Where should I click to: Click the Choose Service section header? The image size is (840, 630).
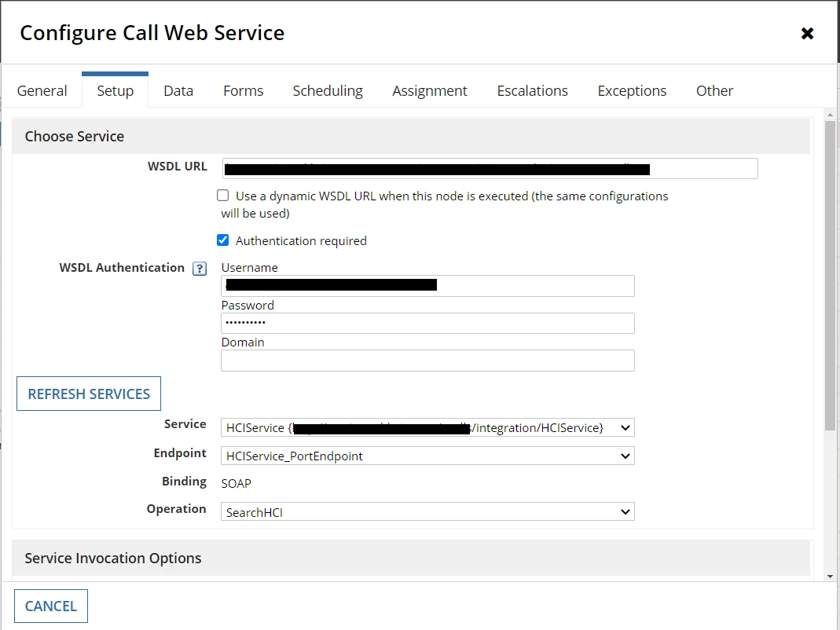click(411, 136)
